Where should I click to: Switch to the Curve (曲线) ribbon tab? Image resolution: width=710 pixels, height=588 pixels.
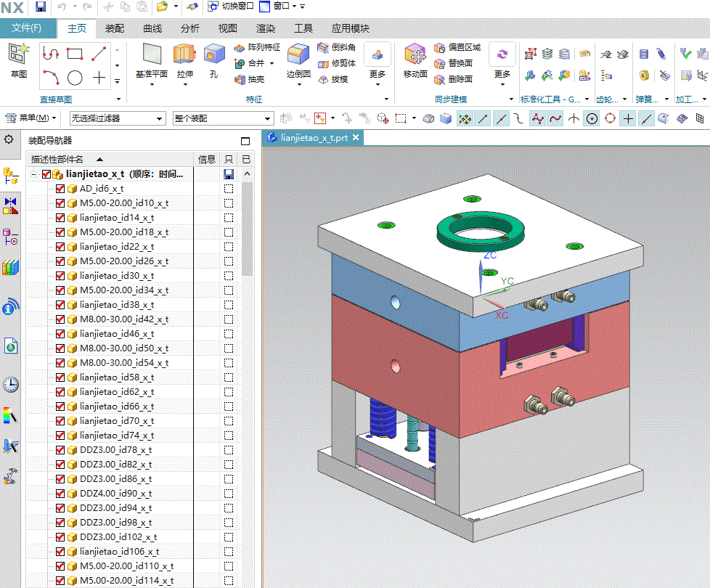click(152, 28)
